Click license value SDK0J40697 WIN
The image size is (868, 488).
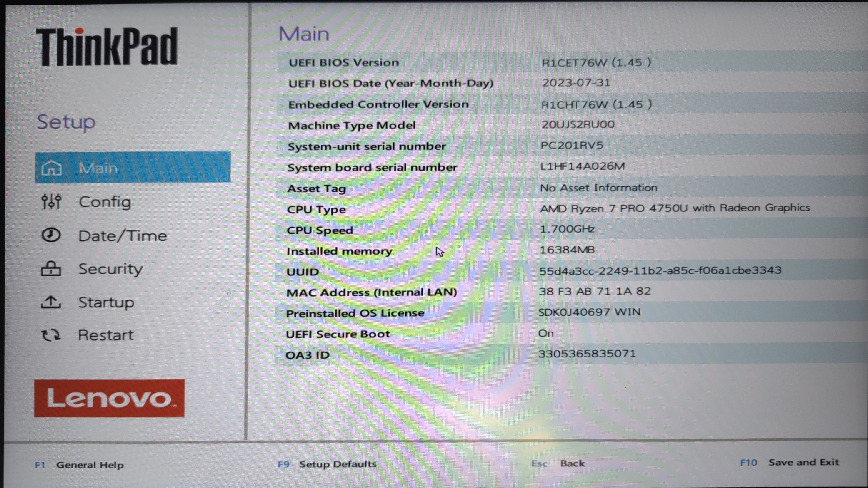click(589, 312)
